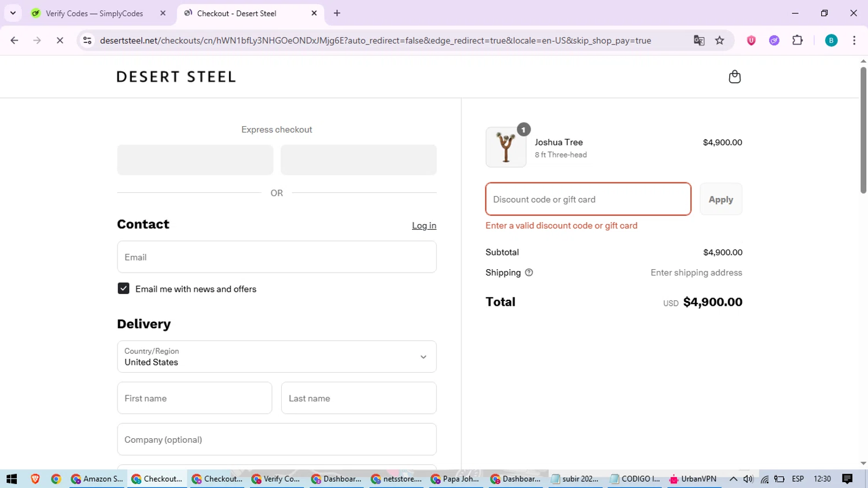Click the Chrome icon in the taskbar
868x488 pixels.
point(56,479)
